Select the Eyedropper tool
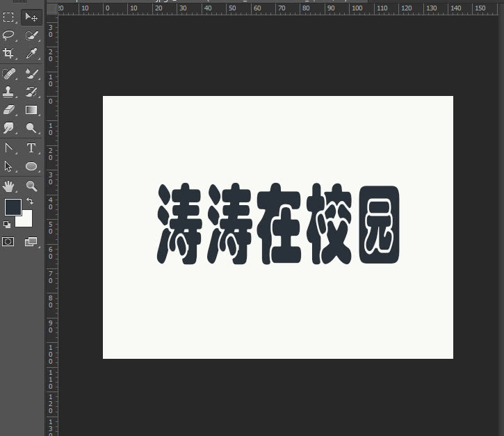The height and width of the screenshot is (436, 504). 31,53
